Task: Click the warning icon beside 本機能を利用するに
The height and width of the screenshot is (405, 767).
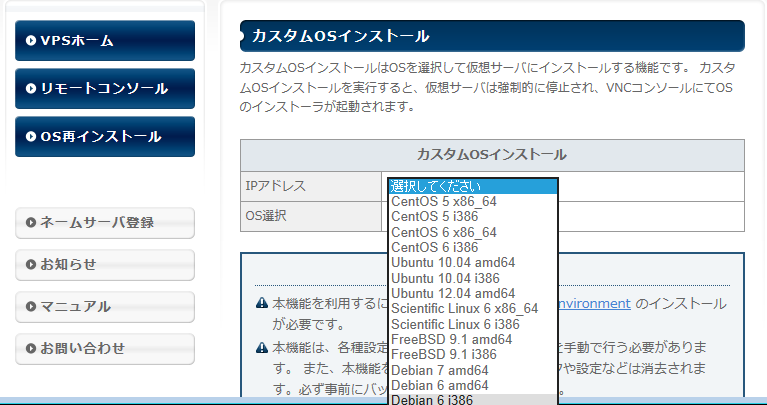Action: 262,304
